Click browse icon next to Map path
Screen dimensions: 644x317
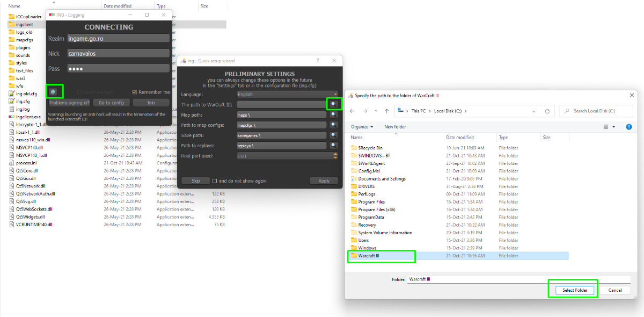334,114
